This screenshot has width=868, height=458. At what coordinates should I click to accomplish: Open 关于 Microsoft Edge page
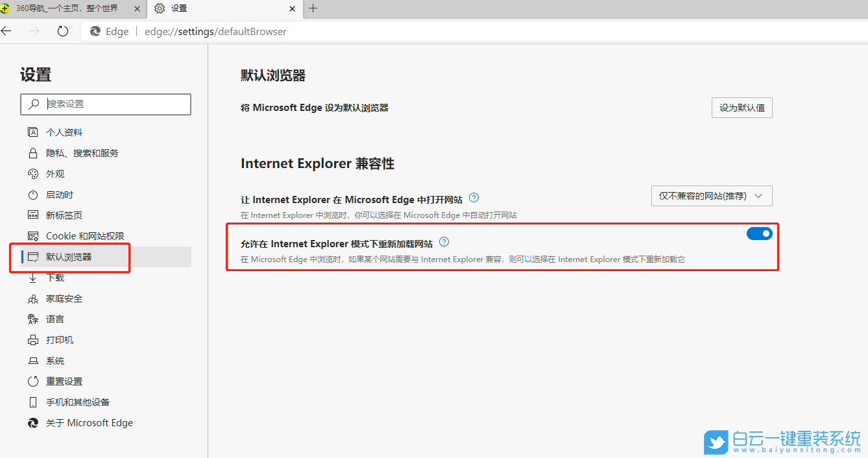pyautogui.click(x=88, y=422)
